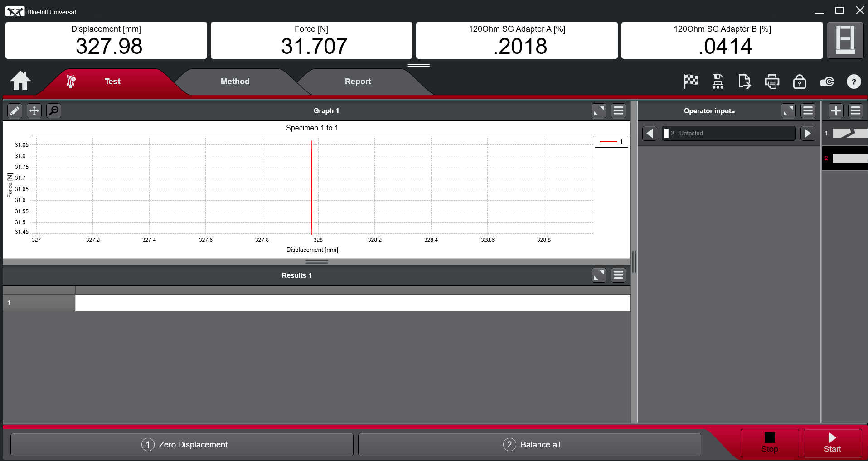Click the save sample icon
868x461 pixels.
718,82
